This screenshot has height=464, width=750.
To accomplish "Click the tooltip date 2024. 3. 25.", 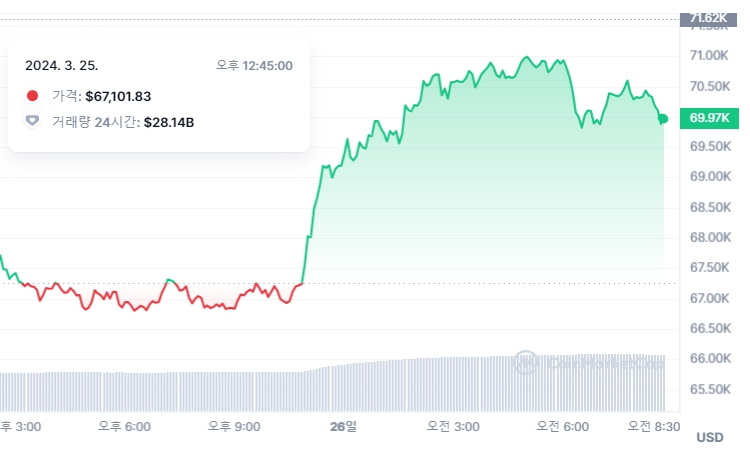I will 62,65.
